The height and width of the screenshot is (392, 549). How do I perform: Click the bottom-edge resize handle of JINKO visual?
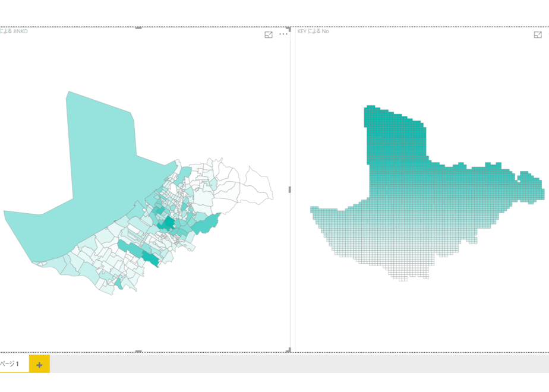click(138, 351)
